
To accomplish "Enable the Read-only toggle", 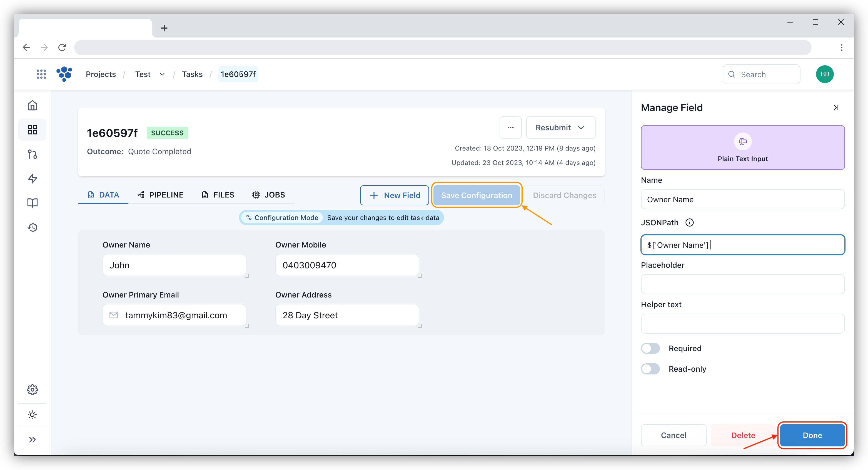I will [650, 369].
